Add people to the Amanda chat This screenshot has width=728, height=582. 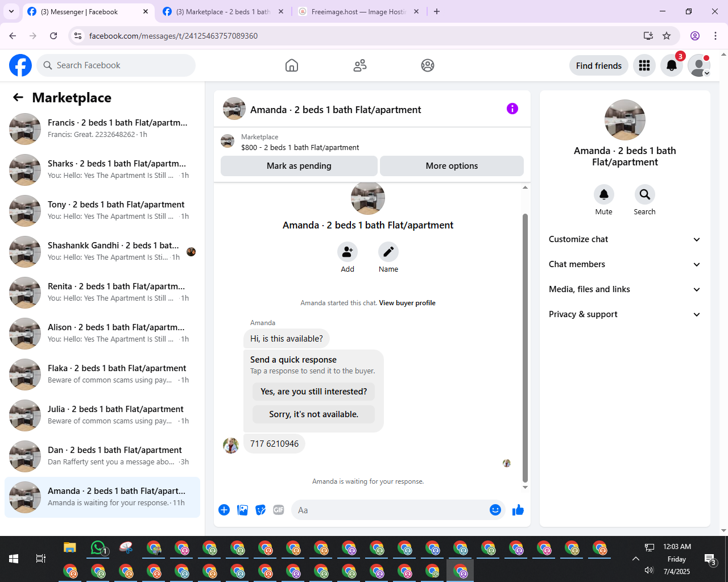pos(348,251)
